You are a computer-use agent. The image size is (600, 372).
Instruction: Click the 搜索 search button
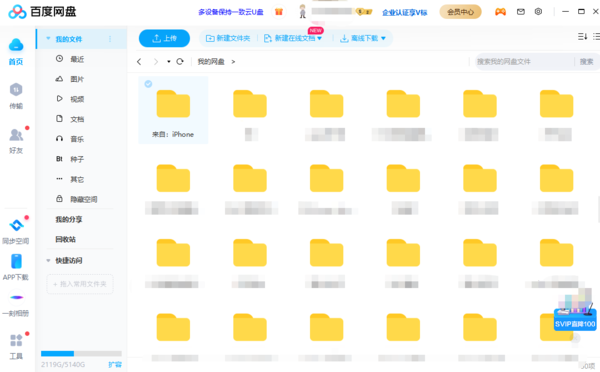pyautogui.click(x=586, y=62)
